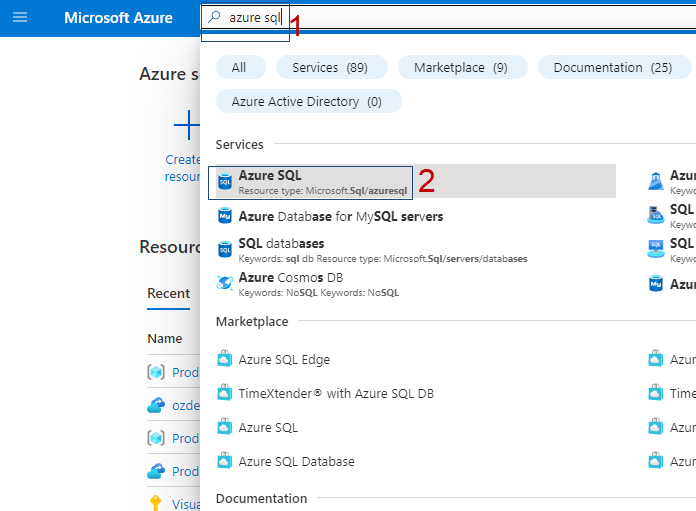Open the Azure SQL Edge marketplace item
Viewport: 696px width, 511px height.
(284, 359)
